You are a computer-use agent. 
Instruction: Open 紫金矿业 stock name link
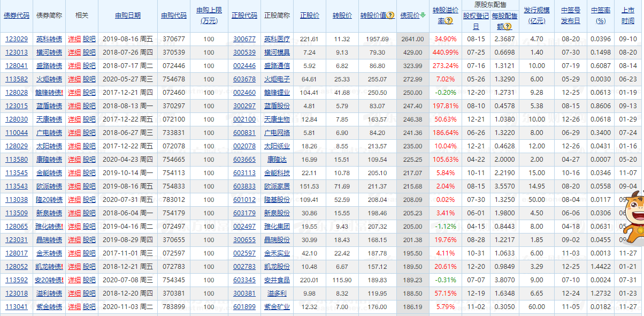click(277, 307)
